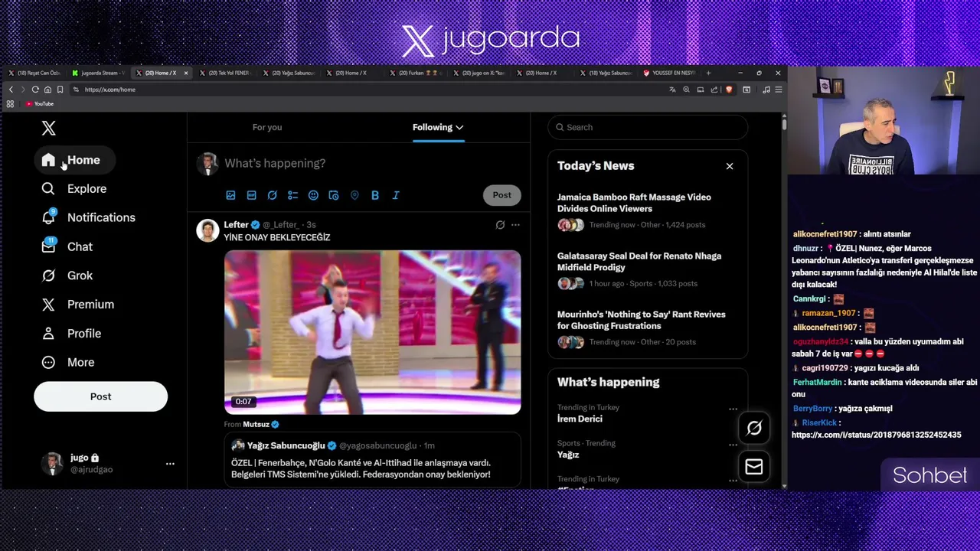This screenshot has height=551, width=980.
Task: Add a GIF to the post
Action: 251,195
